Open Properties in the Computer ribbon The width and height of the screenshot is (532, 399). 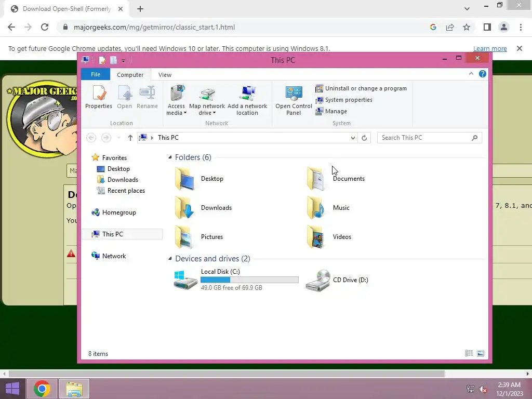click(x=98, y=98)
